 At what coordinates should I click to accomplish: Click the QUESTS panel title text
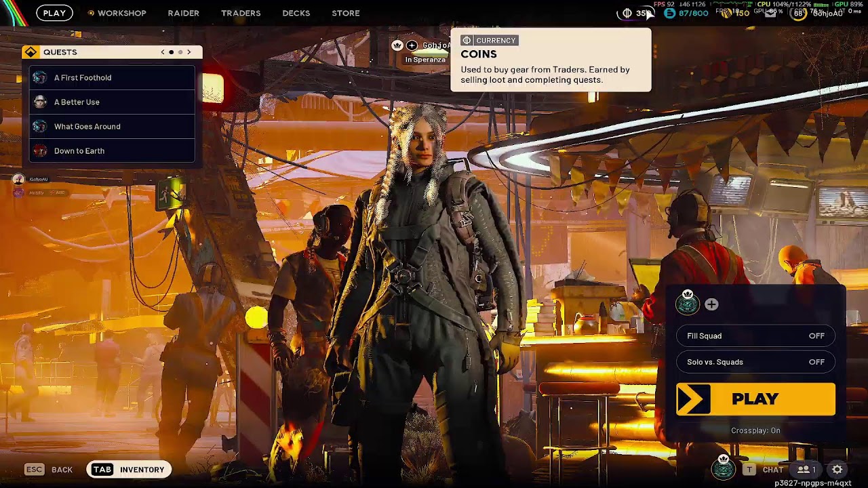coord(60,52)
